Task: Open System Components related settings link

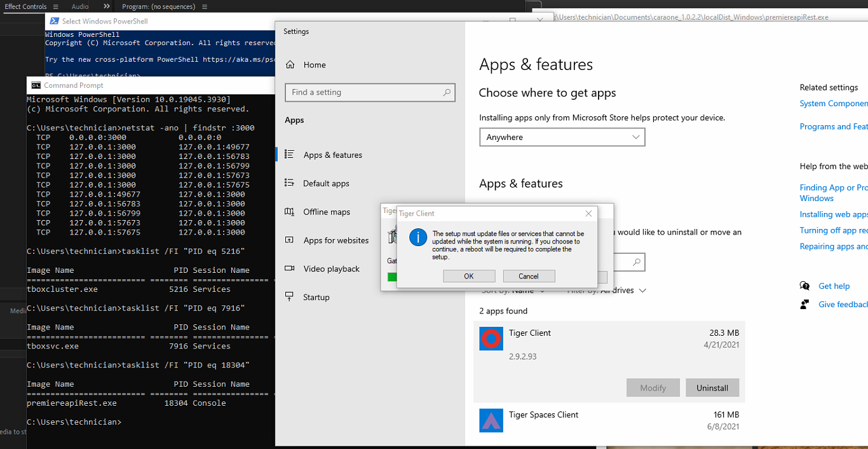Action: (834, 104)
